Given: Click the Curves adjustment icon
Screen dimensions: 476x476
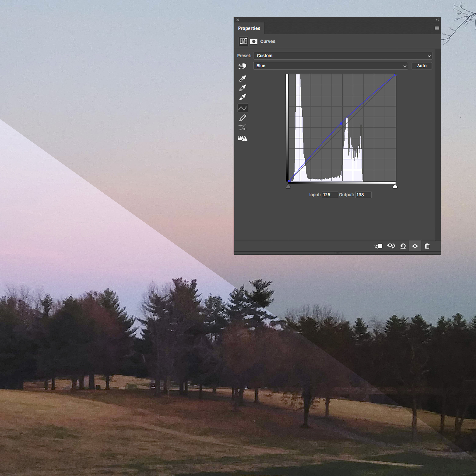Looking at the screenshot, I should pos(243,41).
